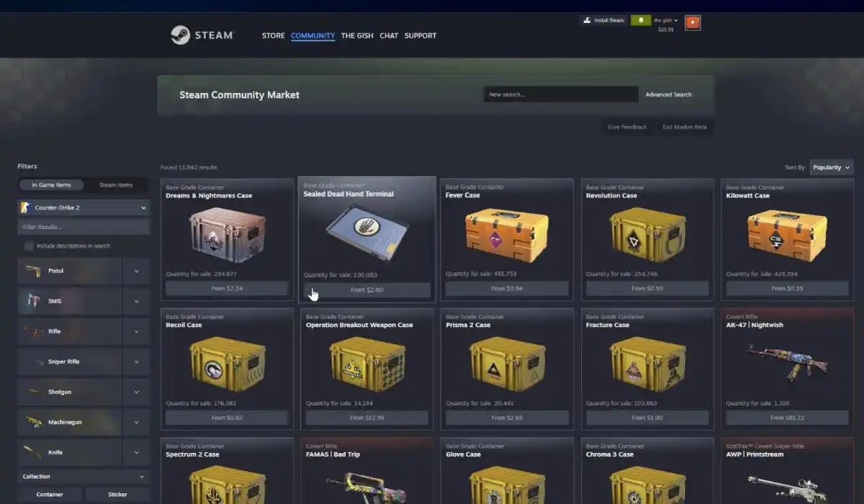Image resolution: width=864 pixels, height=504 pixels.
Task: Open the Chroma 3 Case listing title
Action: [610, 454]
